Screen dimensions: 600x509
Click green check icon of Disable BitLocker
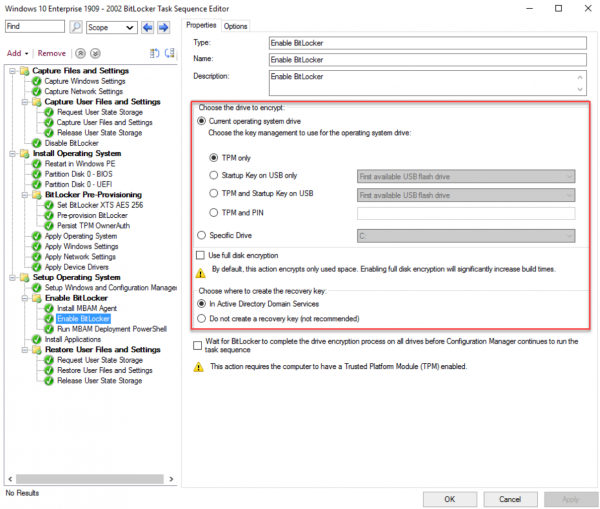37,143
